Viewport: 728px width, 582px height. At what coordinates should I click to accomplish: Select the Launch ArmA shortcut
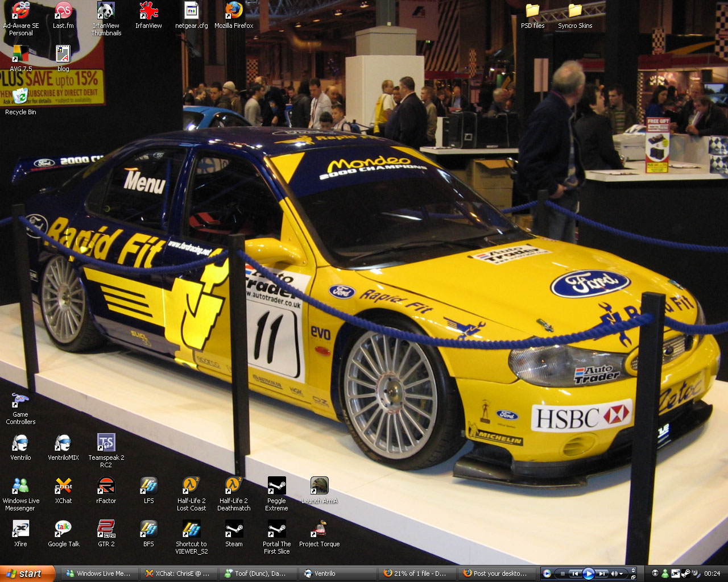319,490
